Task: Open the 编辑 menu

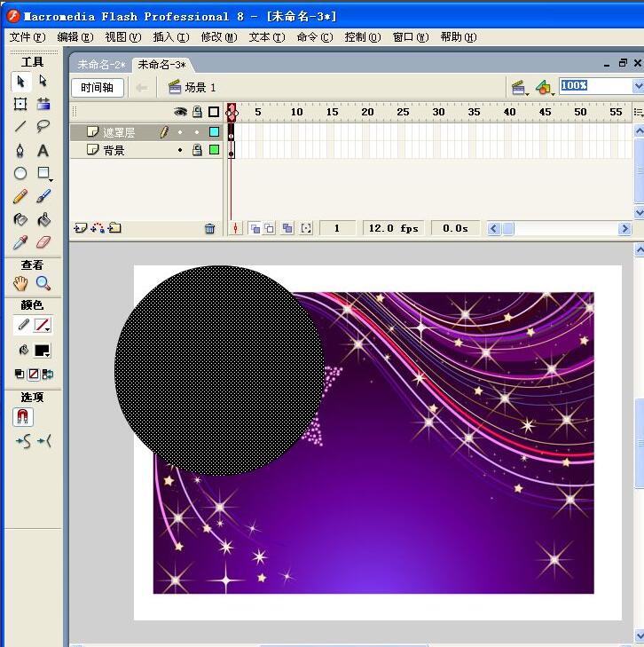Action: coord(75,37)
